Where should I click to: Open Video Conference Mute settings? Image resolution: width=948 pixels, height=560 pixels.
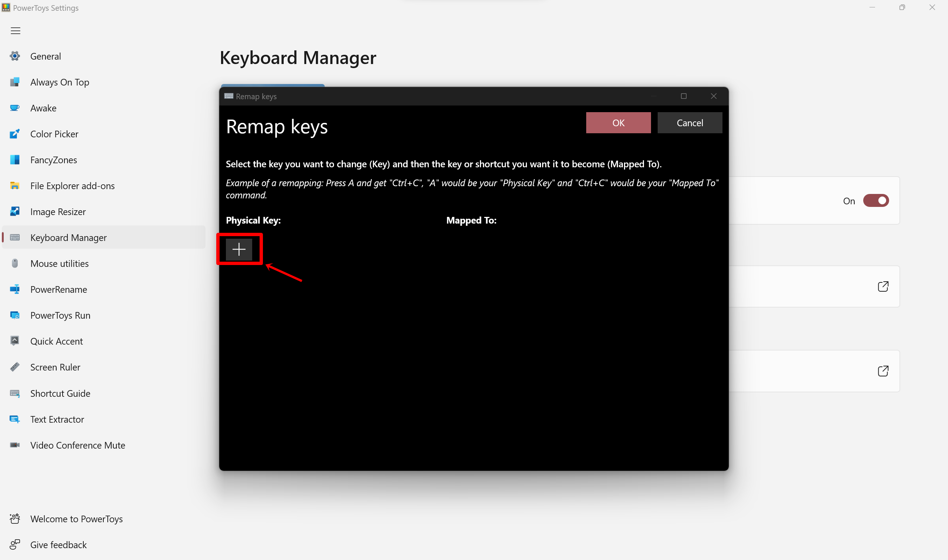77,445
